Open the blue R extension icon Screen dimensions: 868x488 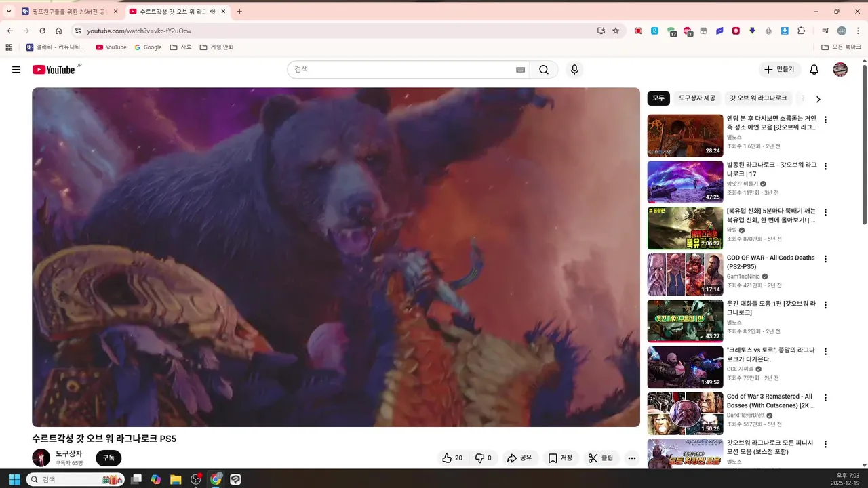click(655, 30)
